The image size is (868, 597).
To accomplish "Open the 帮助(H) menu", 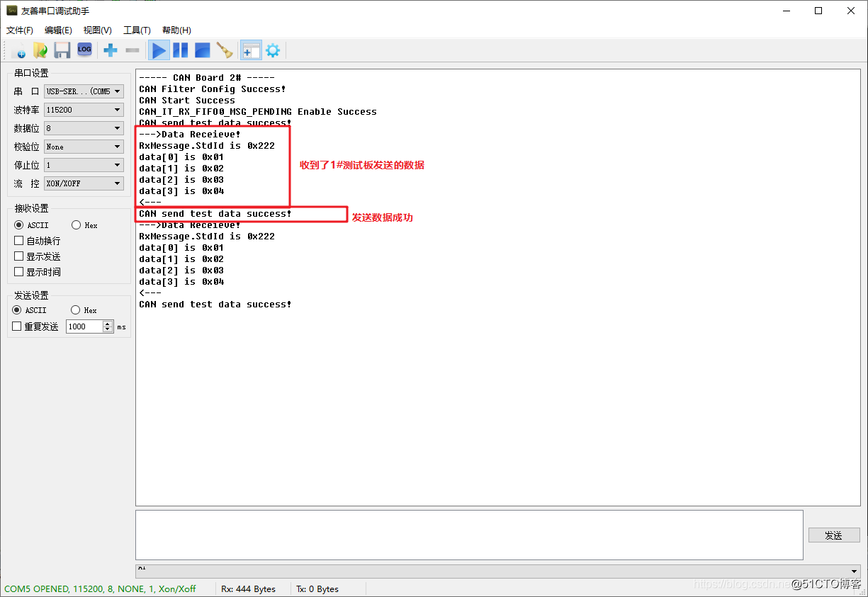I will coord(176,30).
